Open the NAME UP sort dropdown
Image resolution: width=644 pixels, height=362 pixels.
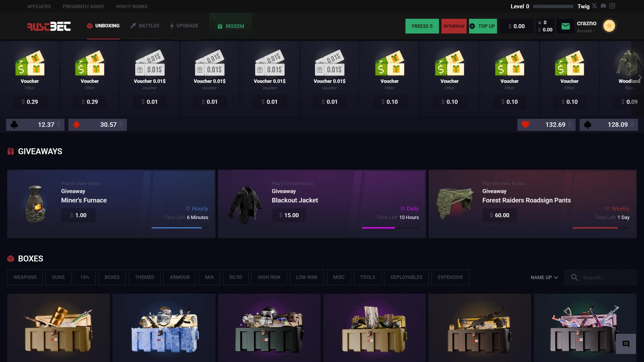[544, 278]
